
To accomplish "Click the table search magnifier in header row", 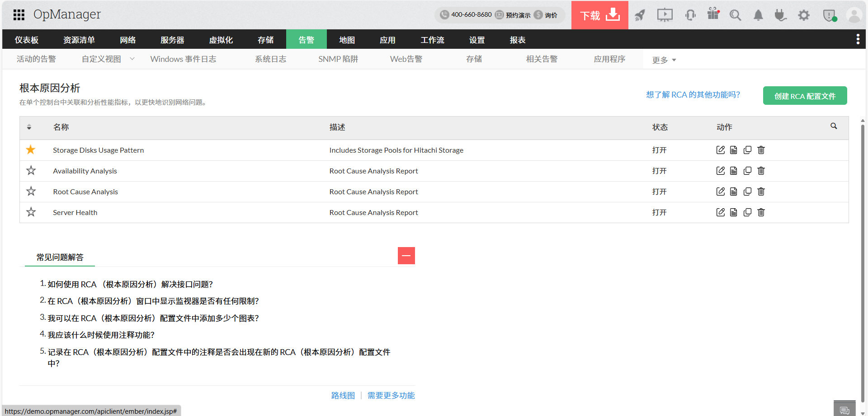I will (834, 126).
